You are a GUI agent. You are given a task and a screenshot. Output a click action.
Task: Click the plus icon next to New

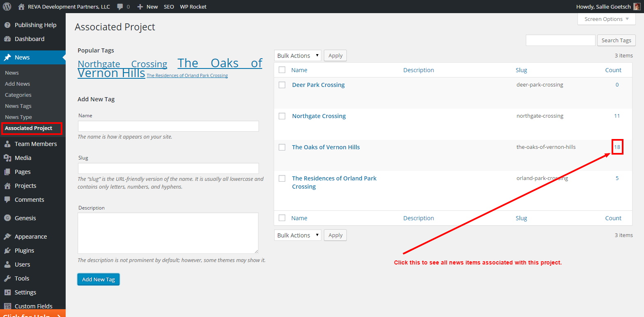coord(140,7)
